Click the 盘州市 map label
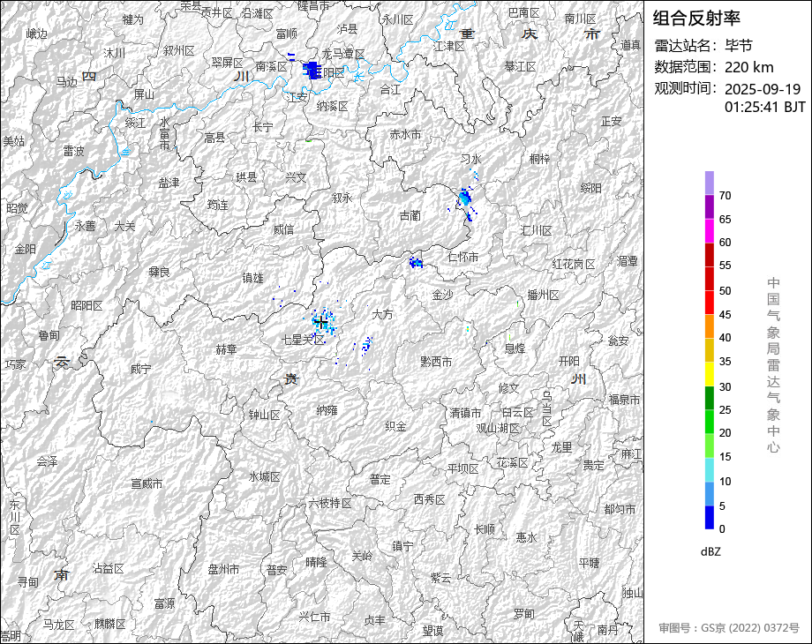 pyautogui.click(x=223, y=569)
